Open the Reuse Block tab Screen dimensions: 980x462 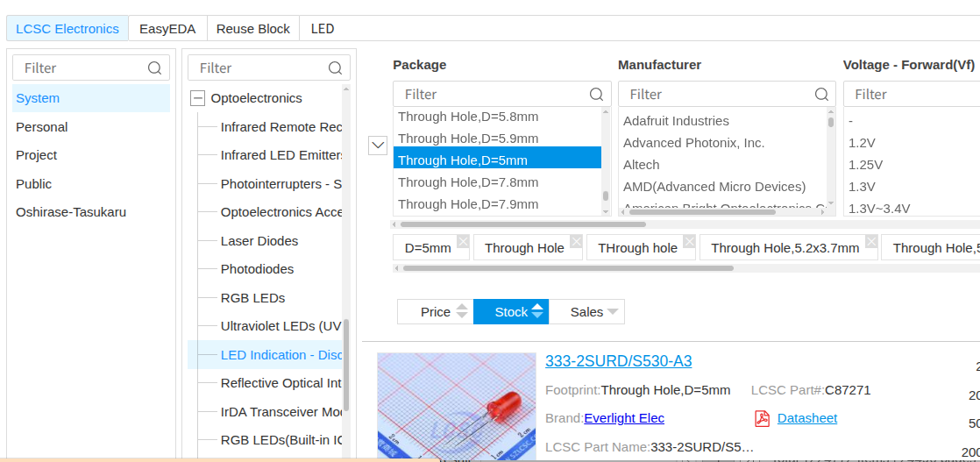coord(253,29)
